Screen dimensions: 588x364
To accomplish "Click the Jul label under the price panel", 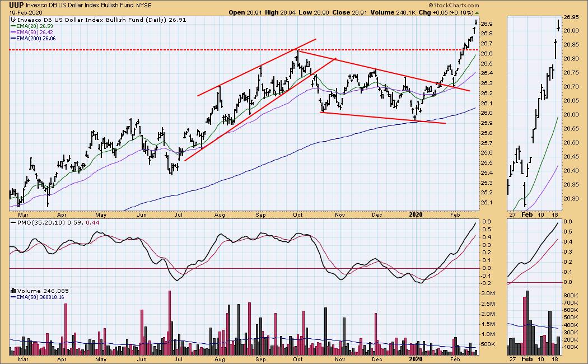I will pos(179,215).
